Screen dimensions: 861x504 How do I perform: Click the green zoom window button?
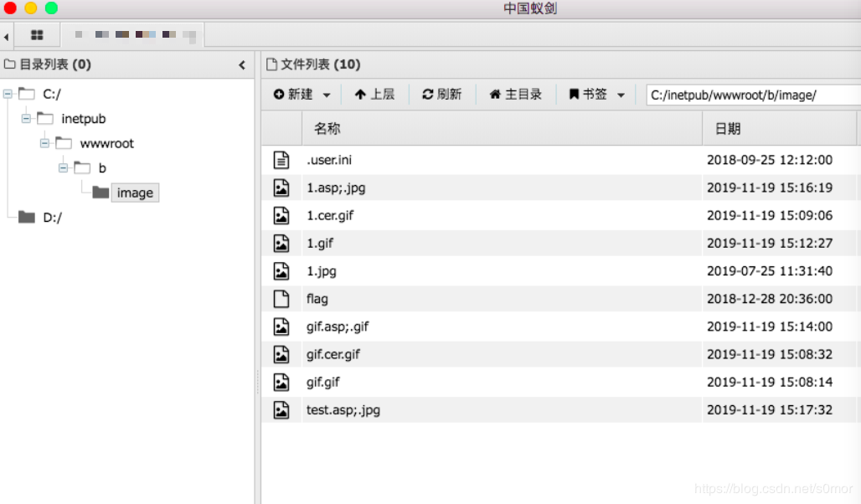51,8
